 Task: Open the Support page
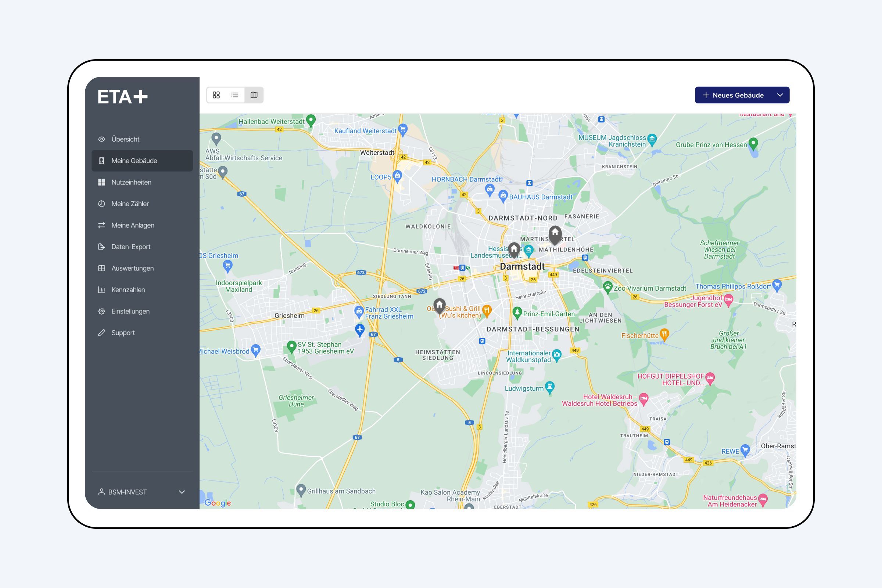[142, 333]
